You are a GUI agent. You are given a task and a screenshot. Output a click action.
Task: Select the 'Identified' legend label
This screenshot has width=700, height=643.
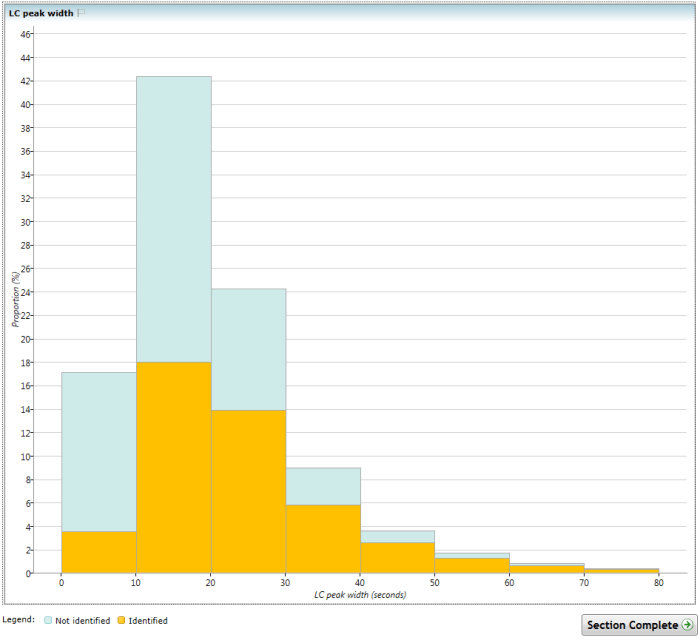tap(148, 621)
